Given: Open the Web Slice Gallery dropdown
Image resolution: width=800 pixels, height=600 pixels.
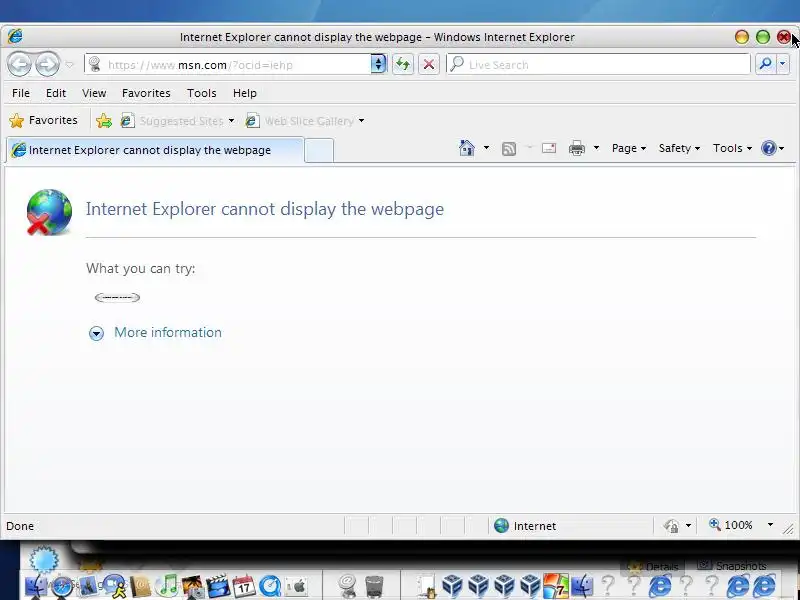Looking at the screenshot, I should pos(305,121).
